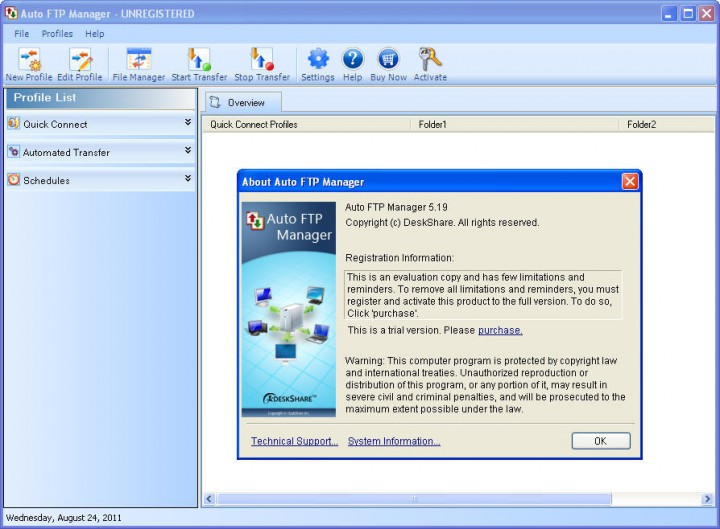This screenshot has width=720, height=529.
Task: Open the File menu
Action: 22,34
